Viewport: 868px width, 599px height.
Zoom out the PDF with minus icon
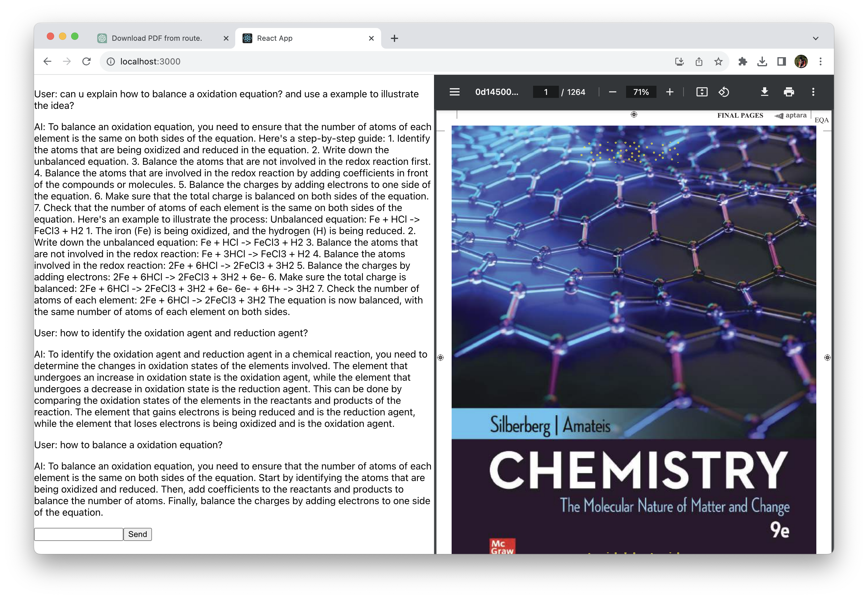click(x=612, y=92)
